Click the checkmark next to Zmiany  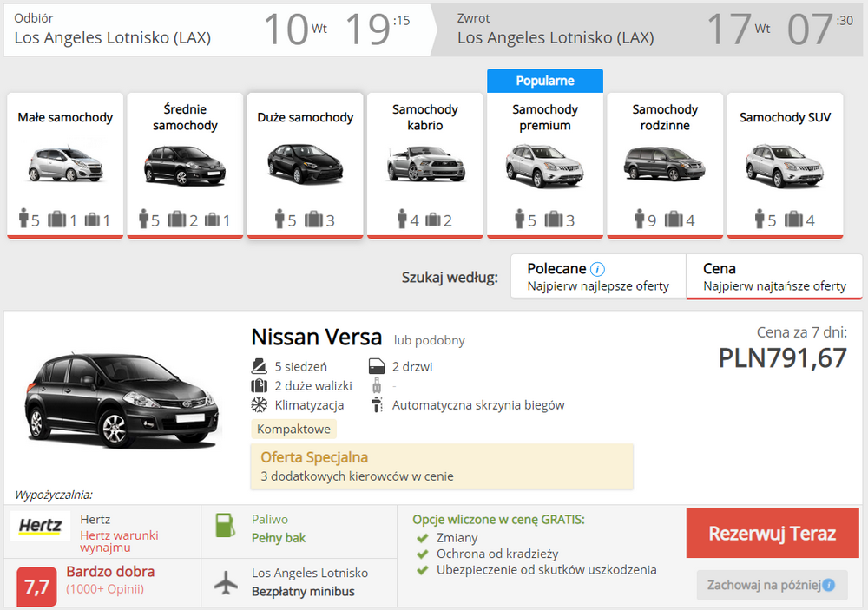423,538
